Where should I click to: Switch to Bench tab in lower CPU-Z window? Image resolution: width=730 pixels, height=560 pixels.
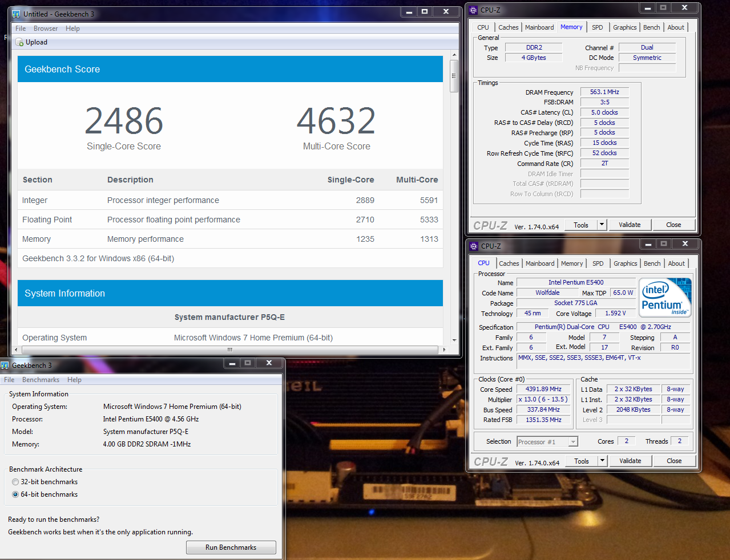(652, 263)
